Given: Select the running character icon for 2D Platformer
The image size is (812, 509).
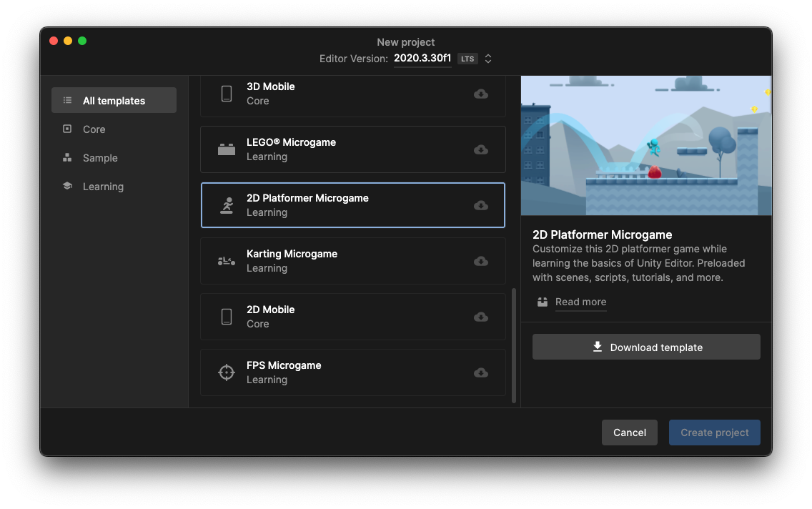Looking at the screenshot, I should point(226,205).
